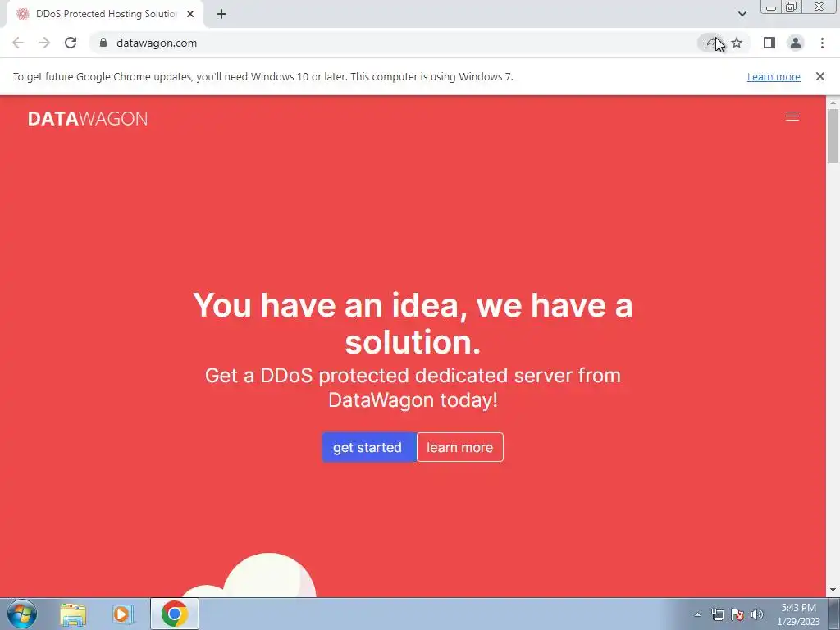Open the network status tray icon

(x=717, y=614)
